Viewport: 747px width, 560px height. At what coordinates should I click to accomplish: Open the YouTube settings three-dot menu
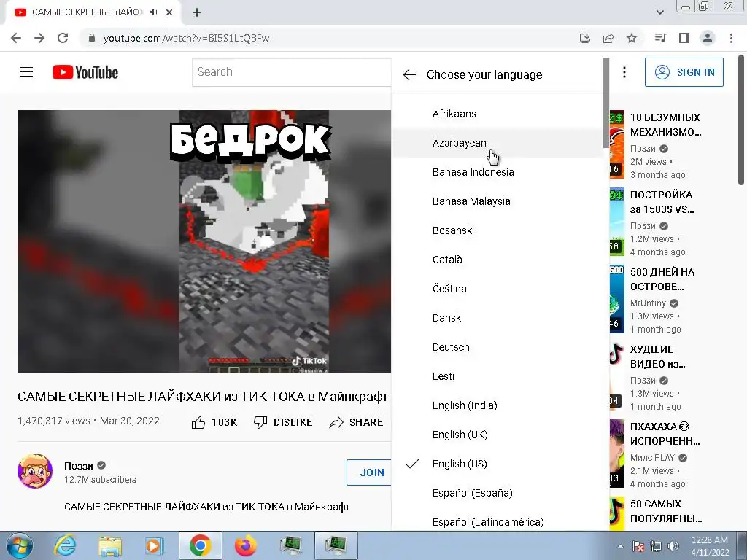click(x=624, y=72)
